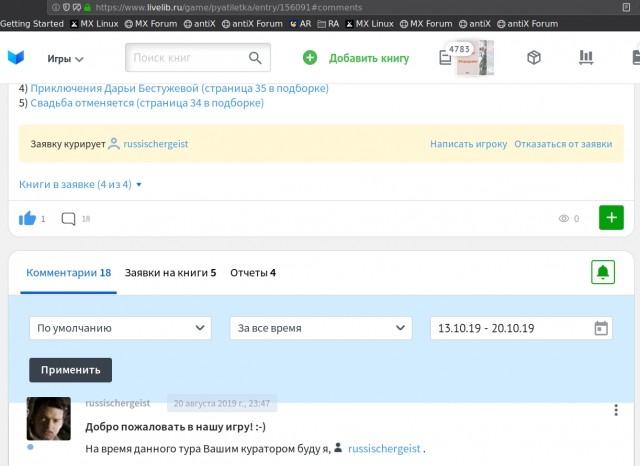640x466 pixels.
Task: Open the LiveLib logo home page
Action: [16, 58]
